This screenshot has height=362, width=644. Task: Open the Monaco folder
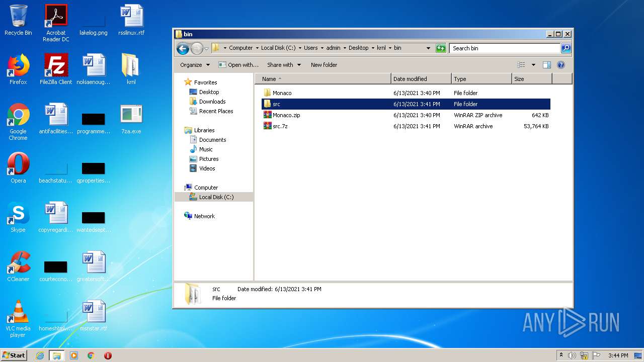tap(282, 93)
